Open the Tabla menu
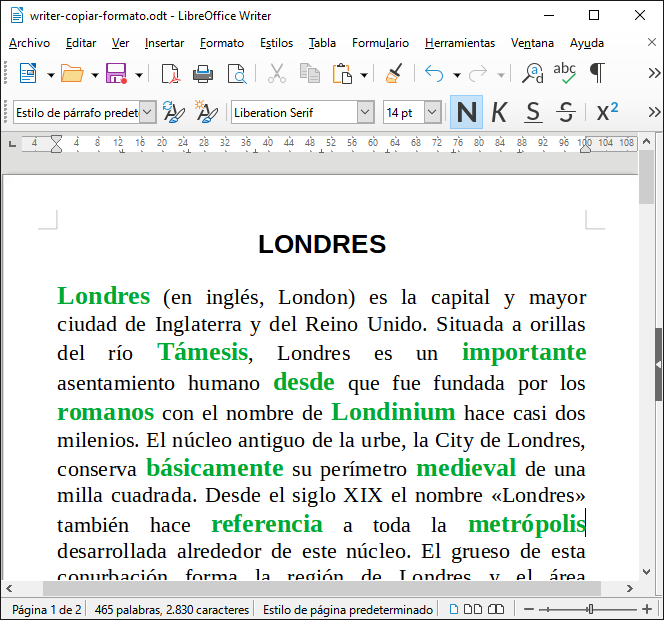Viewport: 664px width, 620px height. pyautogui.click(x=322, y=43)
